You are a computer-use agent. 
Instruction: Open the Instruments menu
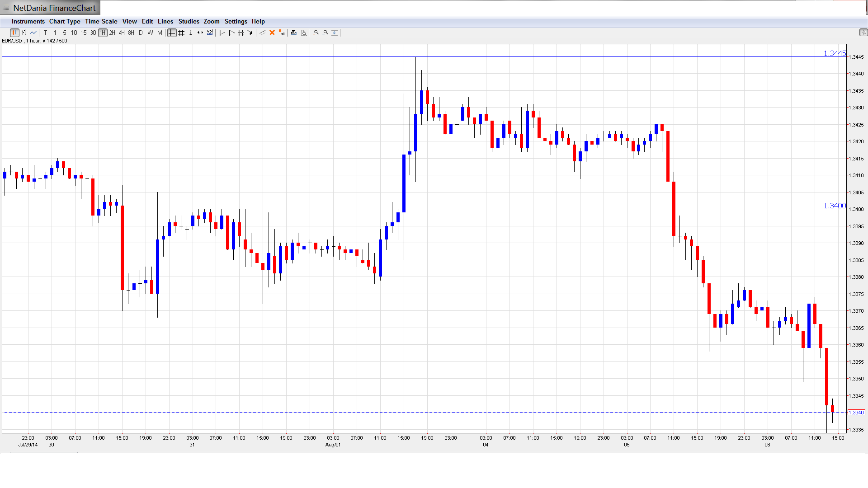tap(28, 21)
